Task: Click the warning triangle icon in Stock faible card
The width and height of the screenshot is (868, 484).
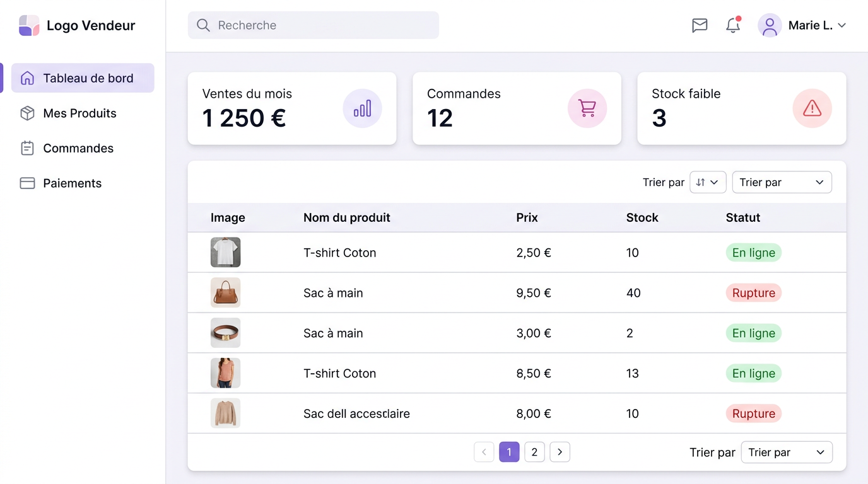Action: coord(812,108)
